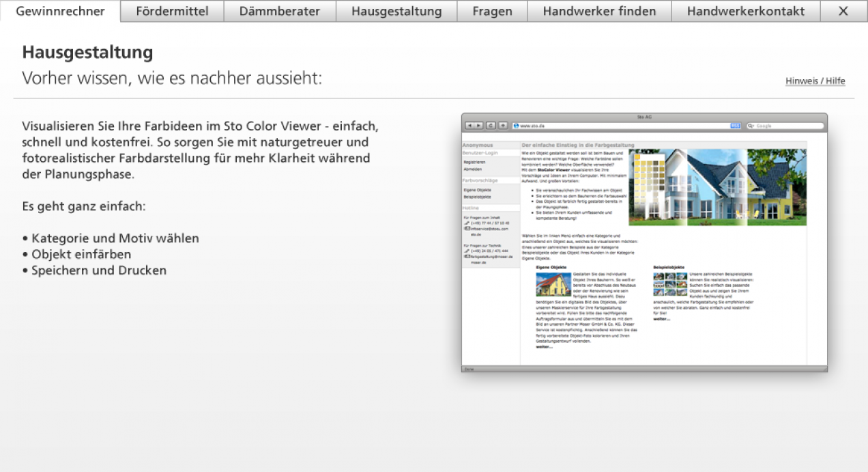868x472 pixels.
Task: Activate the Abmelden option under Benutzer-Login
Action: click(472, 168)
